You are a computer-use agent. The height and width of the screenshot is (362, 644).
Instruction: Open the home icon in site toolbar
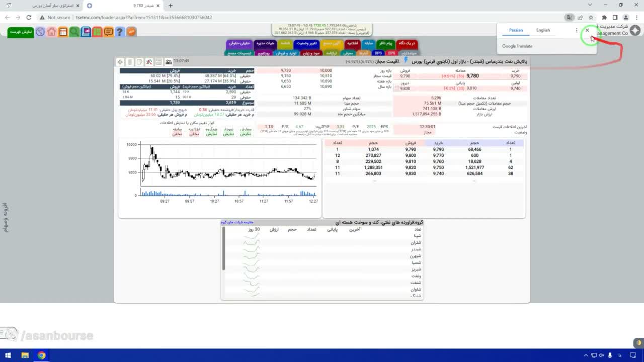click(51, 32)
